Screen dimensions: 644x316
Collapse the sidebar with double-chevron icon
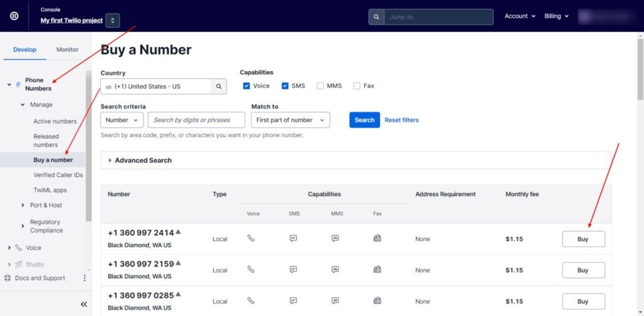[84, 304]
